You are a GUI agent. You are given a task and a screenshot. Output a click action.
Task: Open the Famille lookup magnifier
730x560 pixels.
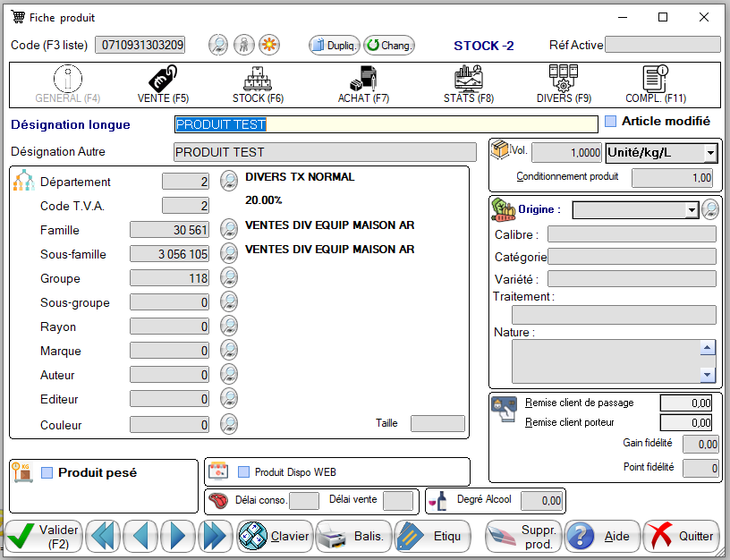coord(228,229)
